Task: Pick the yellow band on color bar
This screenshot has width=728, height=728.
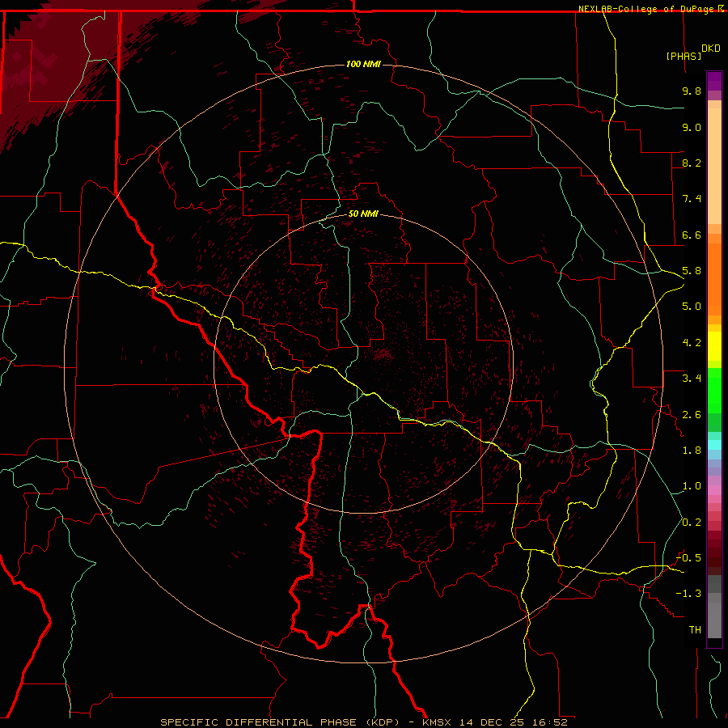Action: [714, 346]
